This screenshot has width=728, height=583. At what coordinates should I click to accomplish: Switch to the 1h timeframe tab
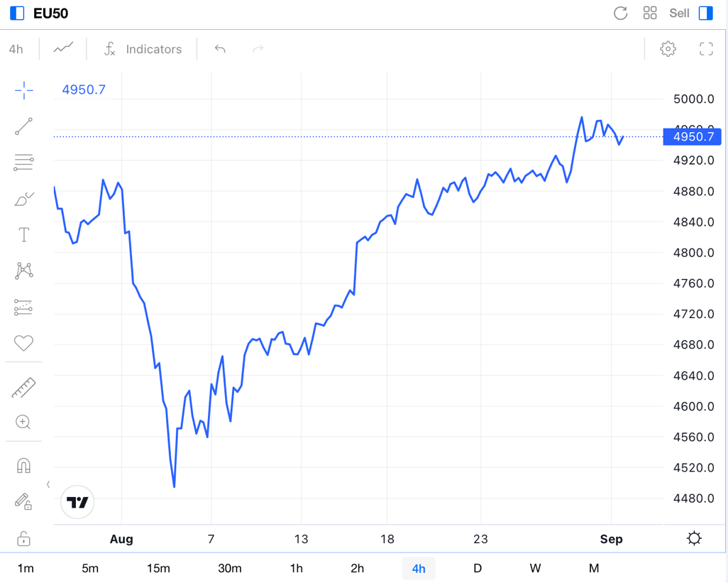pyautogui.click(x=296, y=568)
